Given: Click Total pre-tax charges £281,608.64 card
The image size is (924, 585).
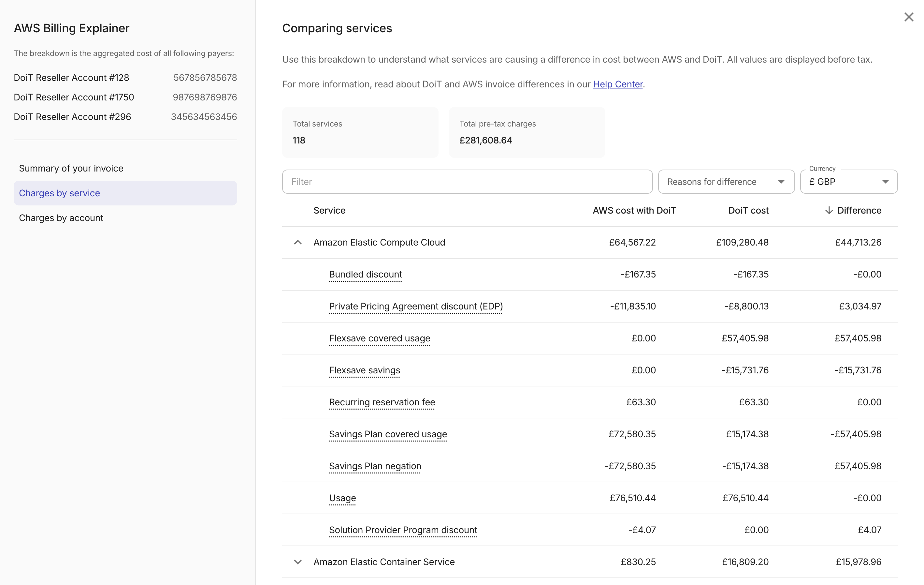Looking at the screenshot, I should pyautogui.click(x=527, y=132).
